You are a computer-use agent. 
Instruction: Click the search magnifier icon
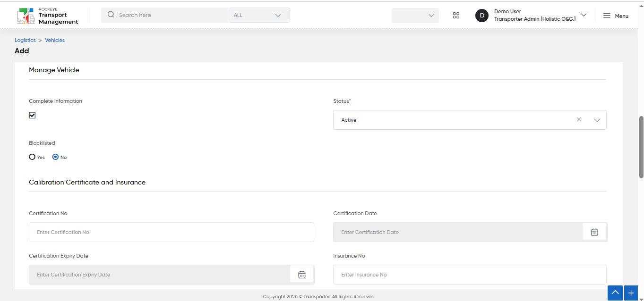tap(111, 15)
